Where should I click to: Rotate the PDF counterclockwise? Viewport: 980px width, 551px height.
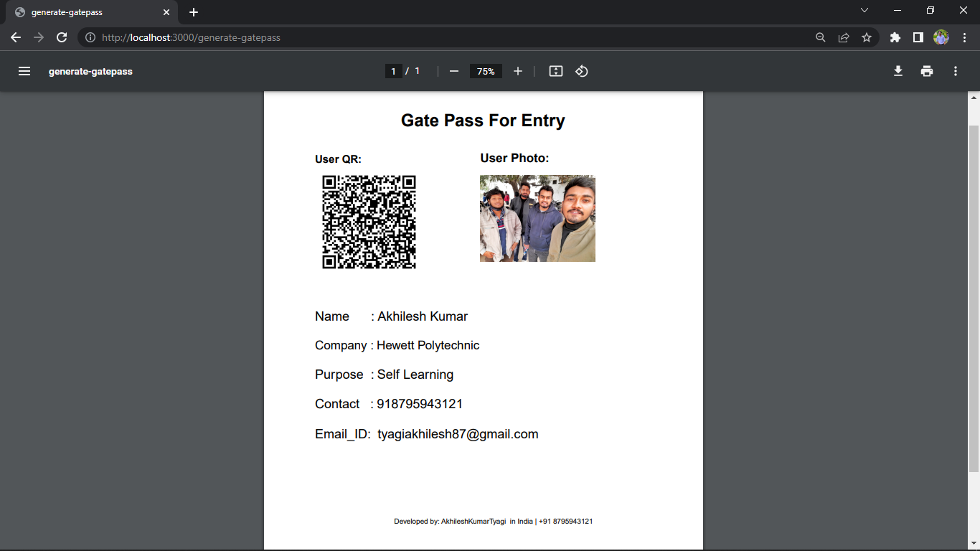(x=581, y=71)
